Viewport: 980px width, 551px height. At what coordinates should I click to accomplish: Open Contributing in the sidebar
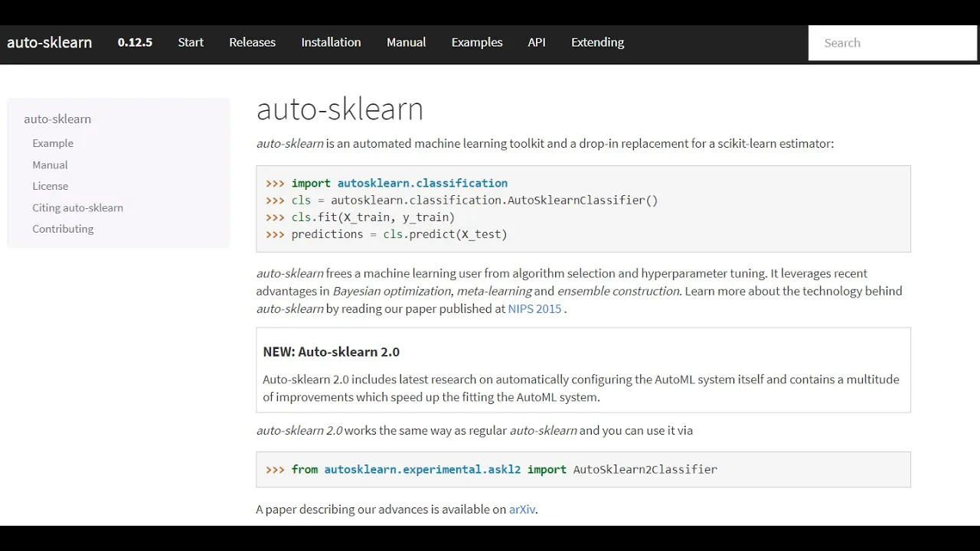[x=63, y=229]
